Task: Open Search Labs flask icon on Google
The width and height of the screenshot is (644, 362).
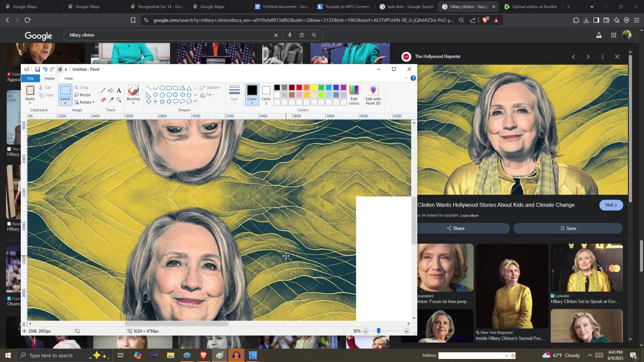Action: [599, 35]
